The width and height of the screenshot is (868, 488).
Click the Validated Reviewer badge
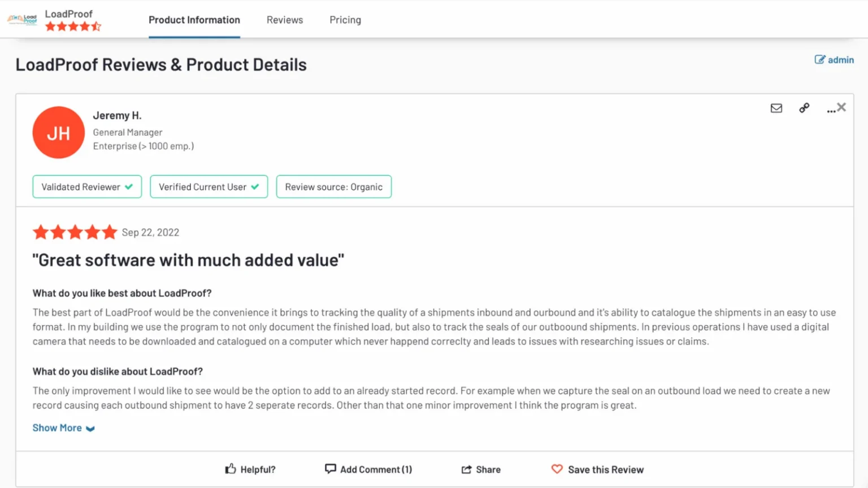(87, 187)
